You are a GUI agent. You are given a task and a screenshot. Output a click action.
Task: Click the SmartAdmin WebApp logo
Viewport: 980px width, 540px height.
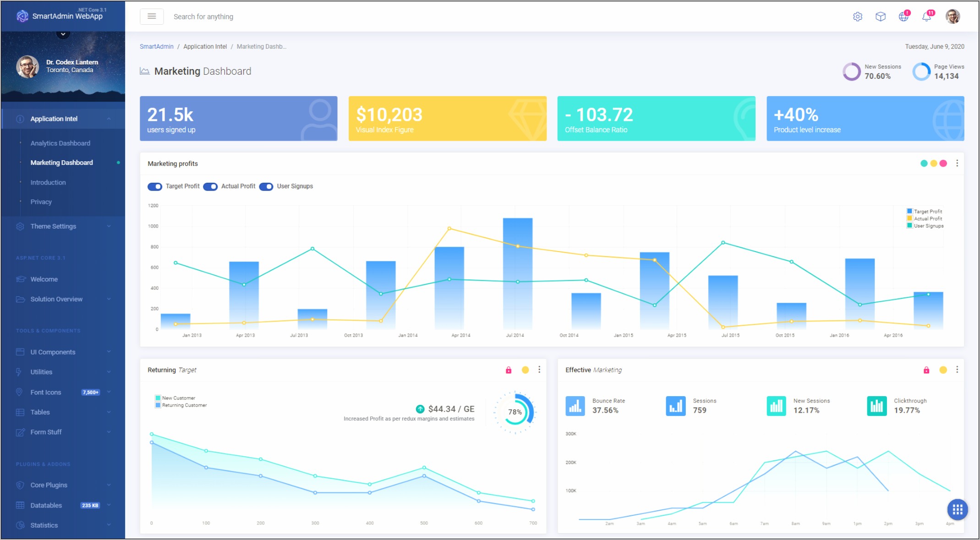pos(60,16)
